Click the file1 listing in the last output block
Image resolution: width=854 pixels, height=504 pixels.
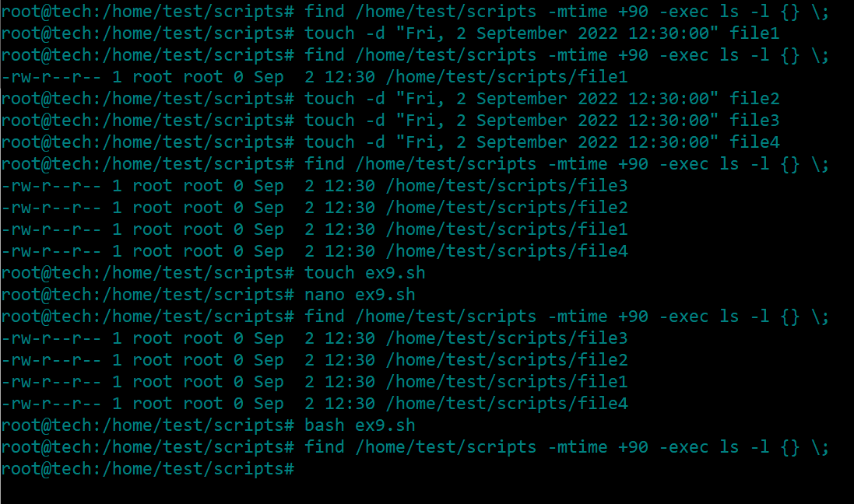[315, 382]
